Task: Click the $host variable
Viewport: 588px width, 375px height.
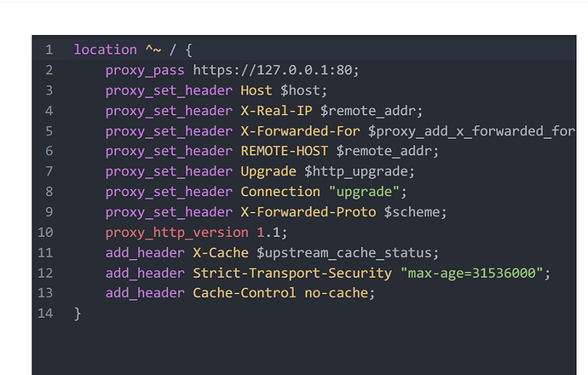Action: 301,90
